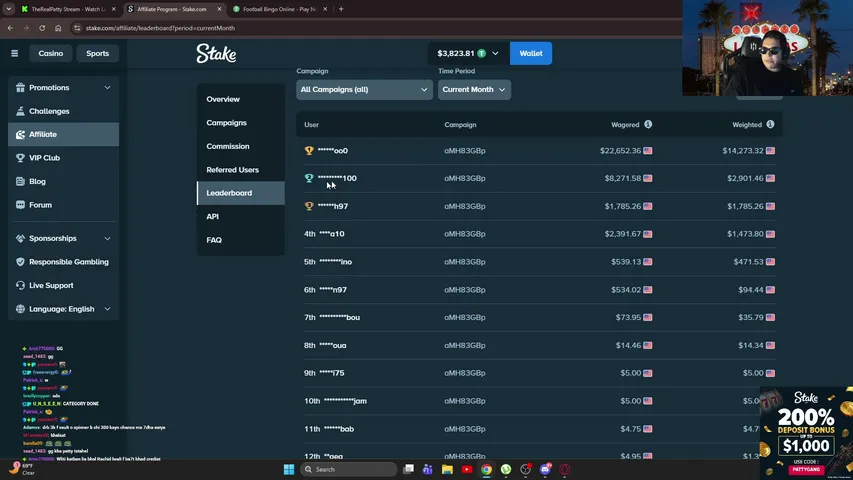This screenshot has width=853, height=480.
Task: Open the Commission affiliate section
Action: tap(240, 146)
